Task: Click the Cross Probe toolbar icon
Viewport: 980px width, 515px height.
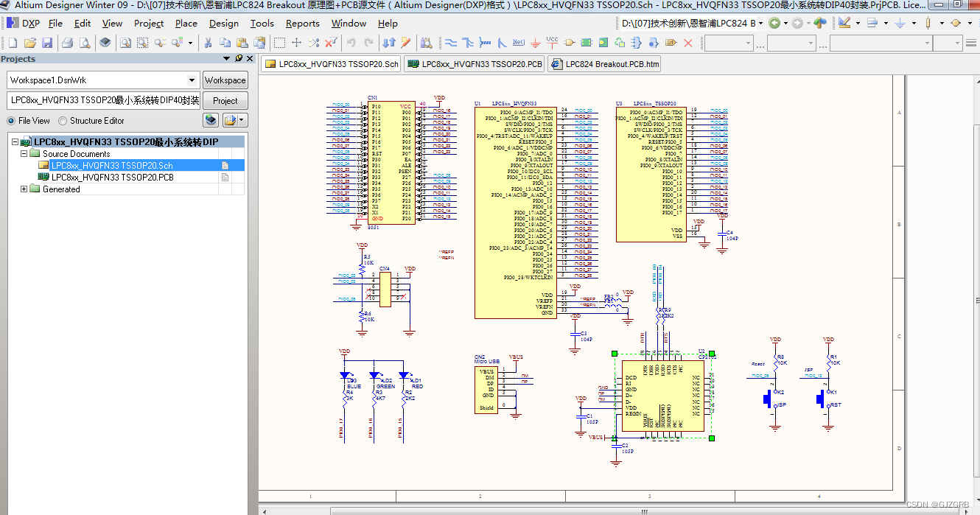Action: click(x=405, y=43)
